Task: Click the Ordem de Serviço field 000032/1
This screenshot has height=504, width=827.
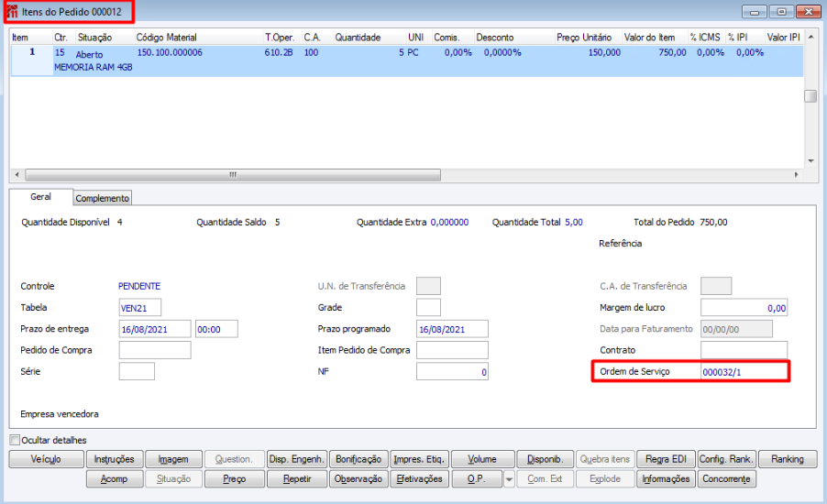Action: [744, 372]
